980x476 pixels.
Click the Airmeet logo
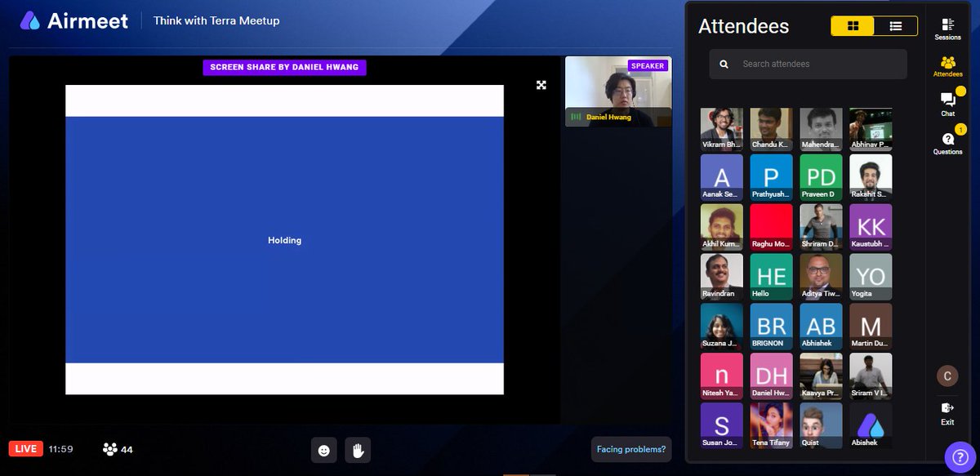[x=73, y=20]
